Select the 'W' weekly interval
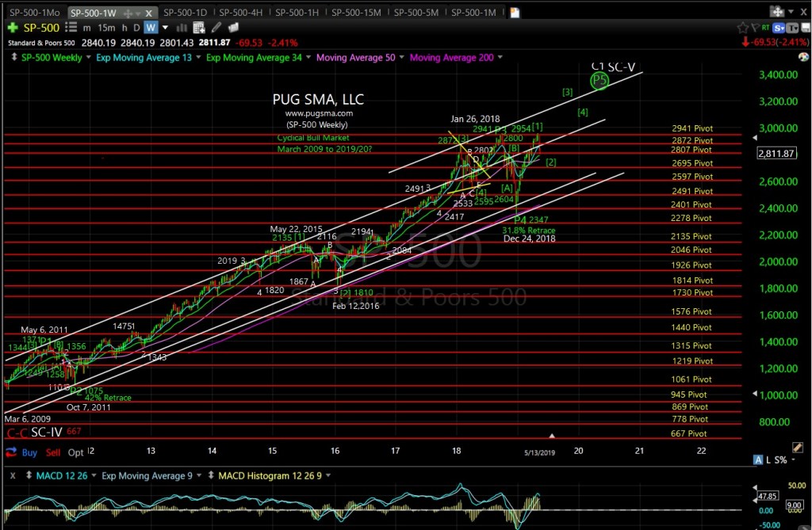This screenshot has height=530, width=812. click(x=151, y=28)
